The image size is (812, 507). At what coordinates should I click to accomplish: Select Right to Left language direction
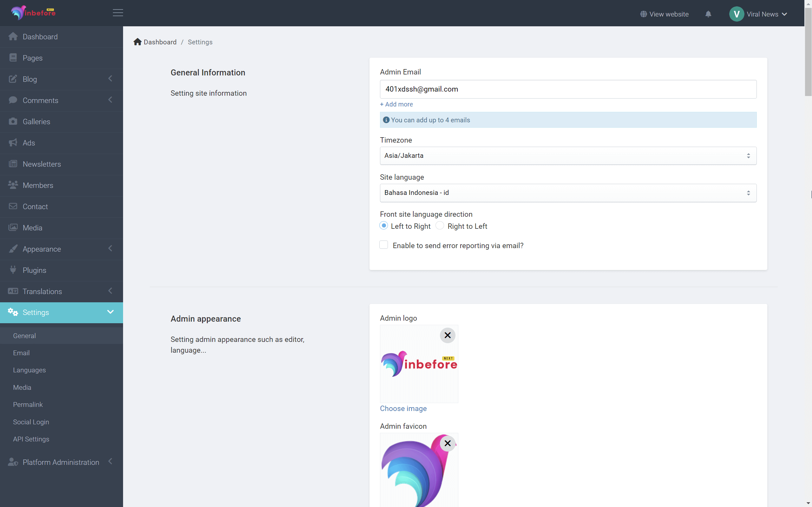(x=440, y=226)
